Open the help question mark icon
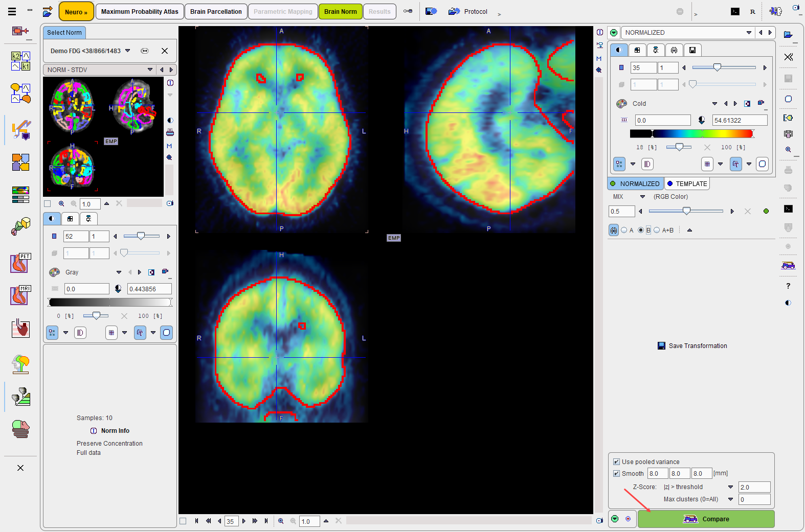The width and height of the screenshot is (805, 532). [x=788, y=286]
